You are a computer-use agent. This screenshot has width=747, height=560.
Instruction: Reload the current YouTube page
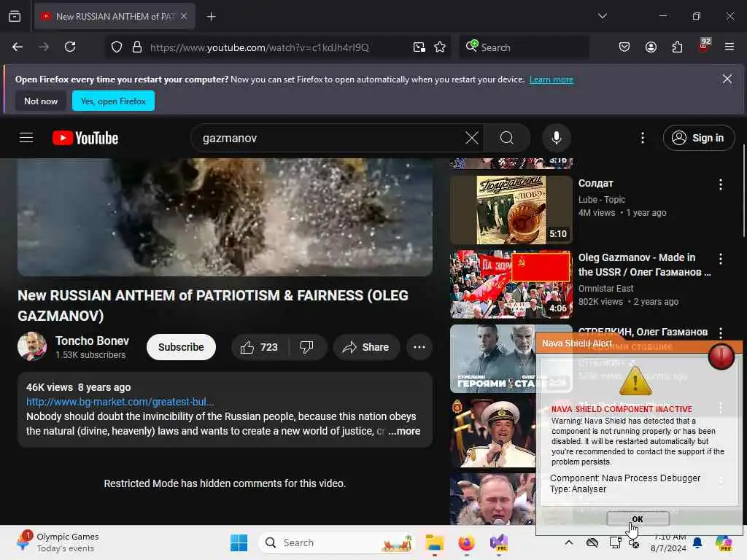coord(70,47)
